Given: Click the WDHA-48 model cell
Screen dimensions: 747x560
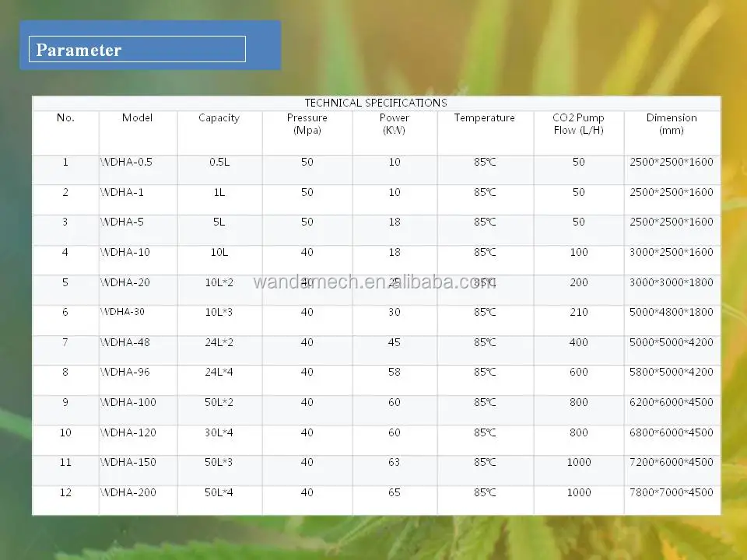Looking at the screenshot, I should tap(125, 342).
